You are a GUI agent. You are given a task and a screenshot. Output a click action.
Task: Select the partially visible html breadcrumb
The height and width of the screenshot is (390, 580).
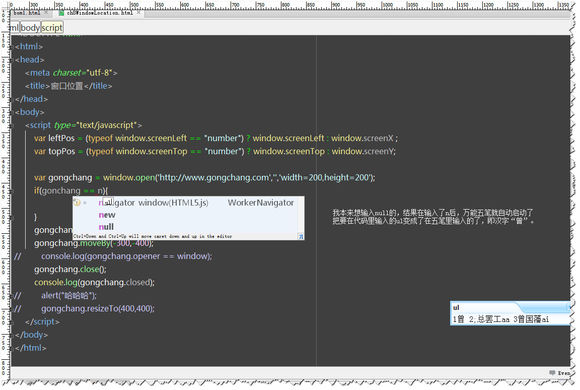tap(14, 28)
